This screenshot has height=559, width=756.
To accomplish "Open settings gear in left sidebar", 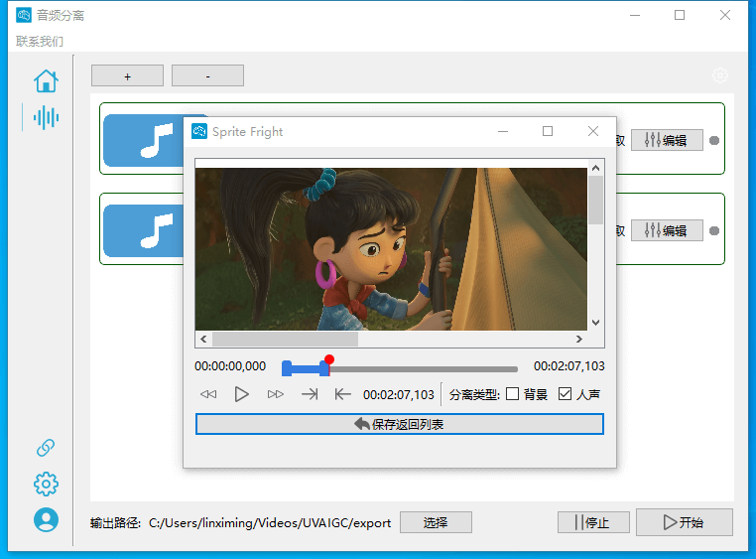I will tap(46, 484).
